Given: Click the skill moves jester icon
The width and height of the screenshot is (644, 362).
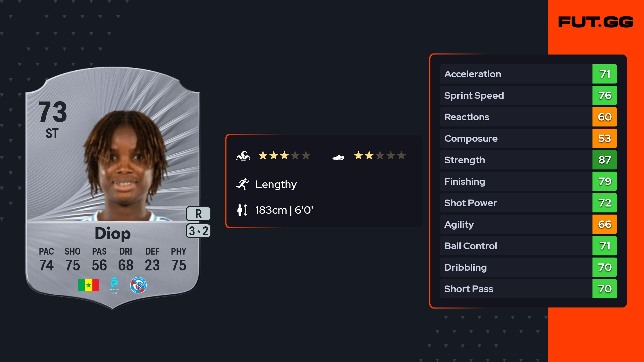Looking at the screenshot, I should pyautogui.click(x=243, y=156).
